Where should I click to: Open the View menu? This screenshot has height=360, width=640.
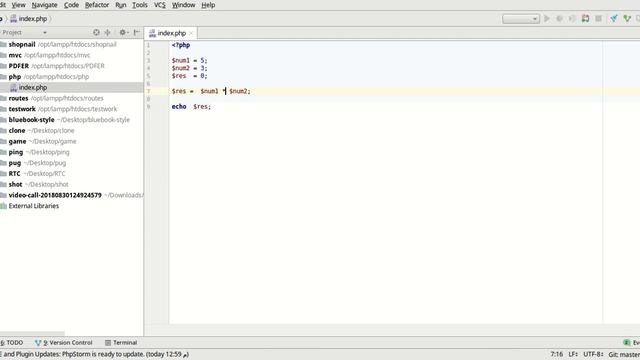[18, 5]
